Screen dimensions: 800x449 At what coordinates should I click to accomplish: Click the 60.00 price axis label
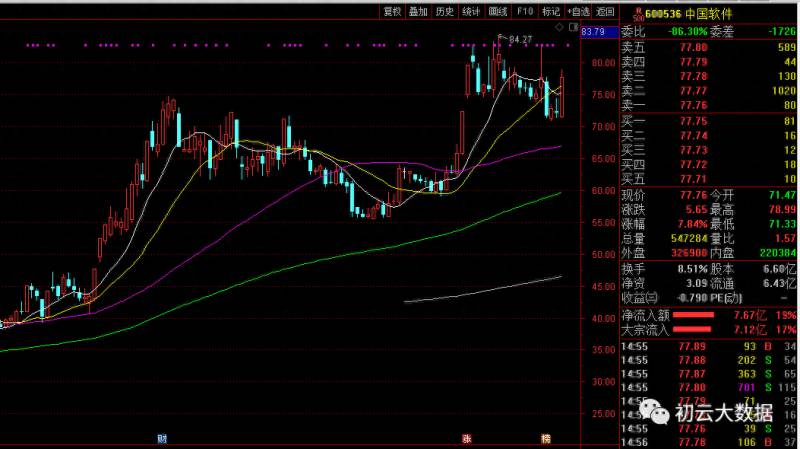pos(603,191)
